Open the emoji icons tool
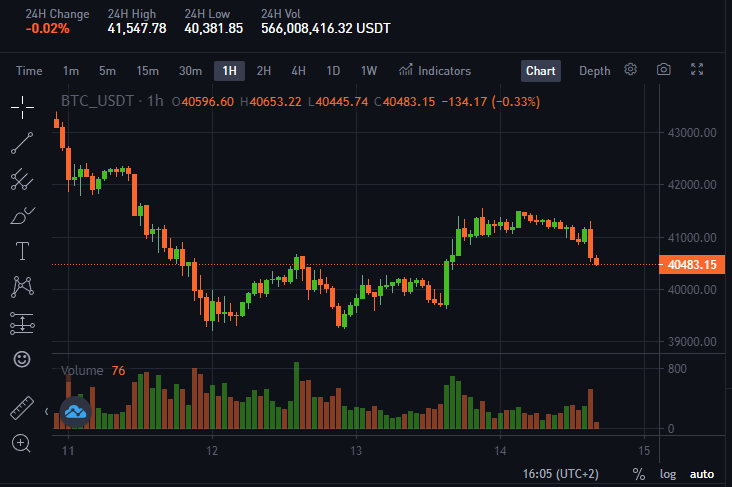This screenshot has width=732, height=487. pos(22,359)
